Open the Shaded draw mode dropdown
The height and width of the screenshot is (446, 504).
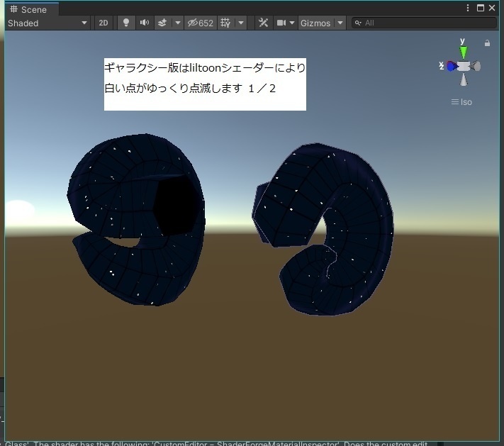click(47, 23)
